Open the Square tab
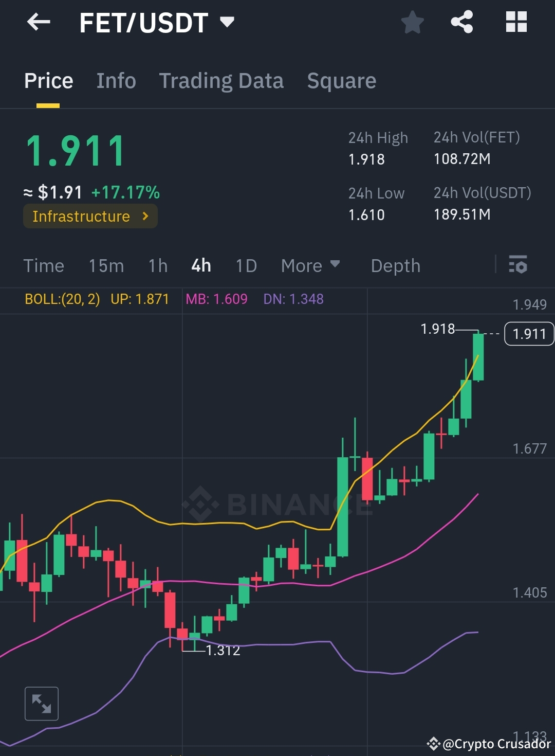This screenshot has height=756, width=555. (341, 81)
